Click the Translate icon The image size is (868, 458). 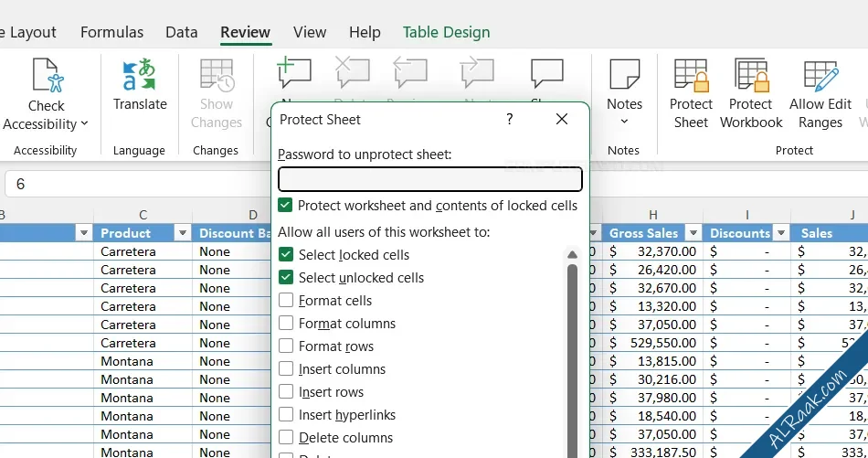tap(140, 74)
